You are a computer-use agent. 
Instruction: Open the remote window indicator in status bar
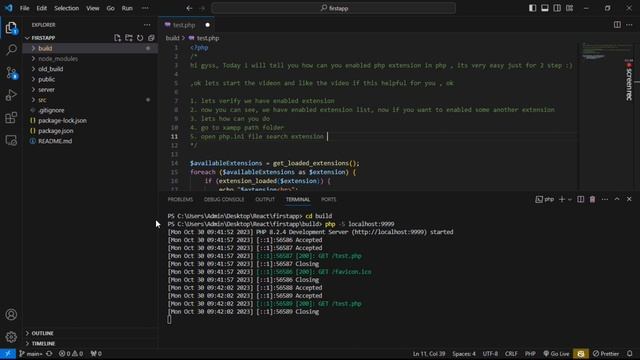(8, 354)
